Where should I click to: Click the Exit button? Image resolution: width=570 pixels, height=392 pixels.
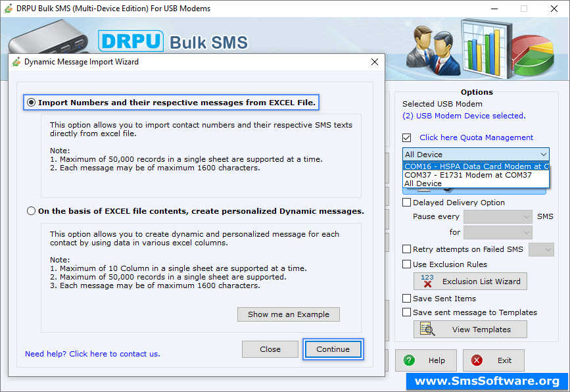[x=493, y=360]
